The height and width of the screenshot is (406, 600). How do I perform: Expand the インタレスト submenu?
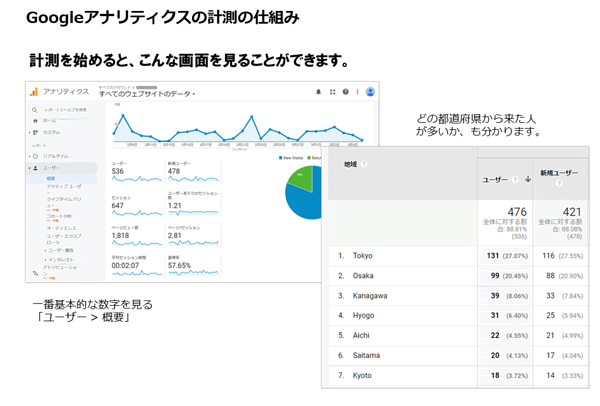tap(46, 260)
